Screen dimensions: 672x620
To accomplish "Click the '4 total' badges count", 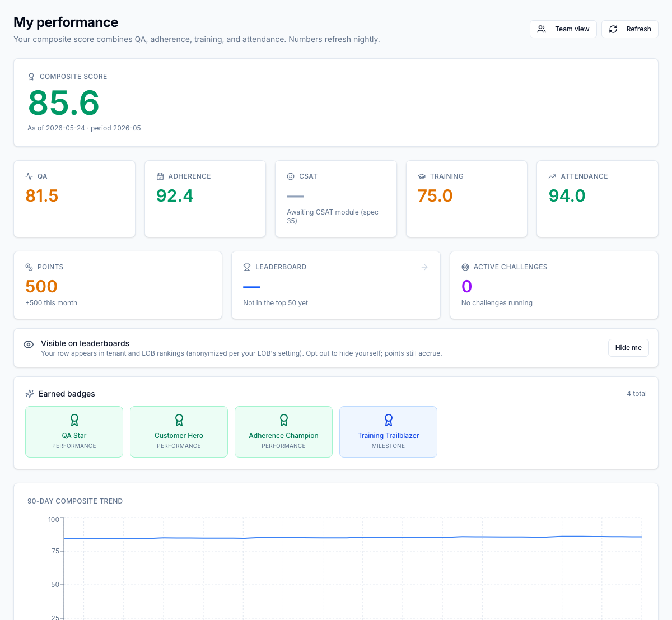I will click(637, 394).
